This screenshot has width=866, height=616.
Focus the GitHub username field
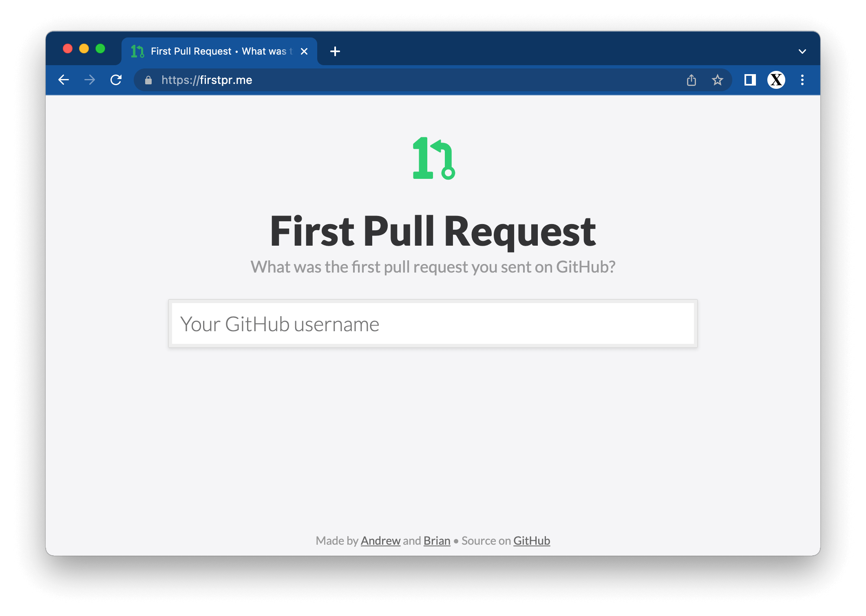(433, 324)
